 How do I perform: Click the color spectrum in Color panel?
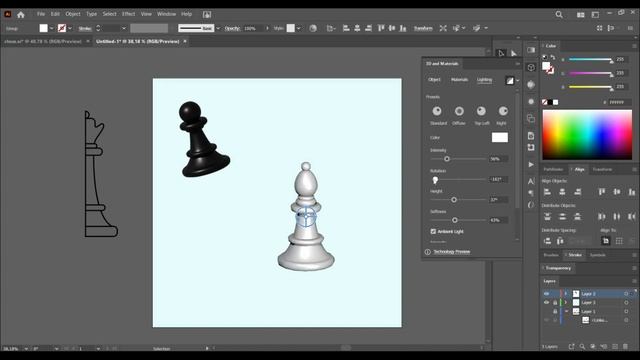pyautogui.click(x=587, y=135)
